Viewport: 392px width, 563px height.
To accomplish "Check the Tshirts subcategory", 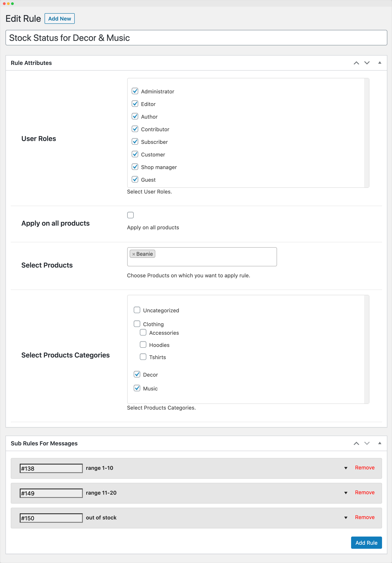I will click(143, 357).
